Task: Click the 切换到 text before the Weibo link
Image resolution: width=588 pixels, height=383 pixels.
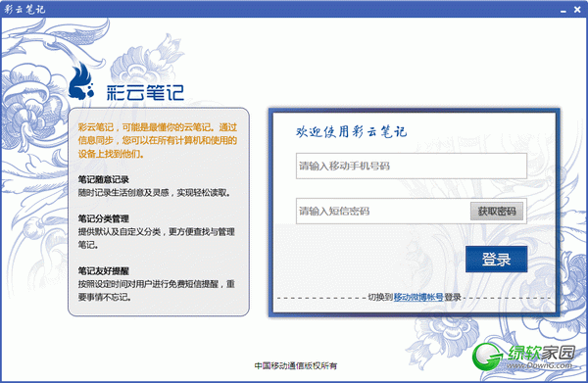Action: point(380,298)
